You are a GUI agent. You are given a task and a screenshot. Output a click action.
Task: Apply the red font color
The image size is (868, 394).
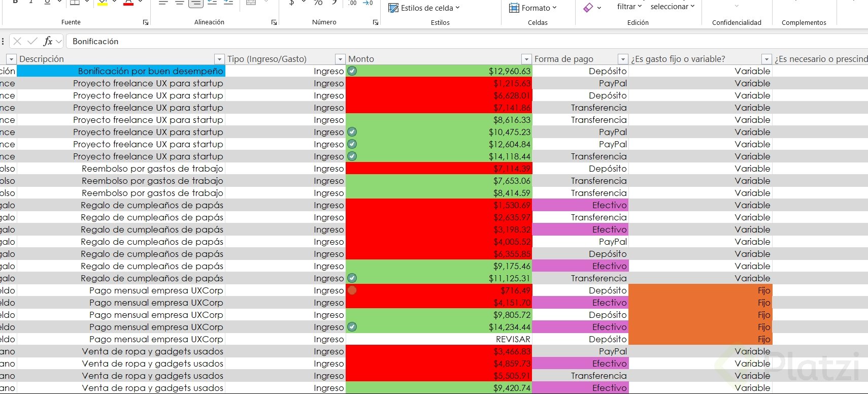128,3
